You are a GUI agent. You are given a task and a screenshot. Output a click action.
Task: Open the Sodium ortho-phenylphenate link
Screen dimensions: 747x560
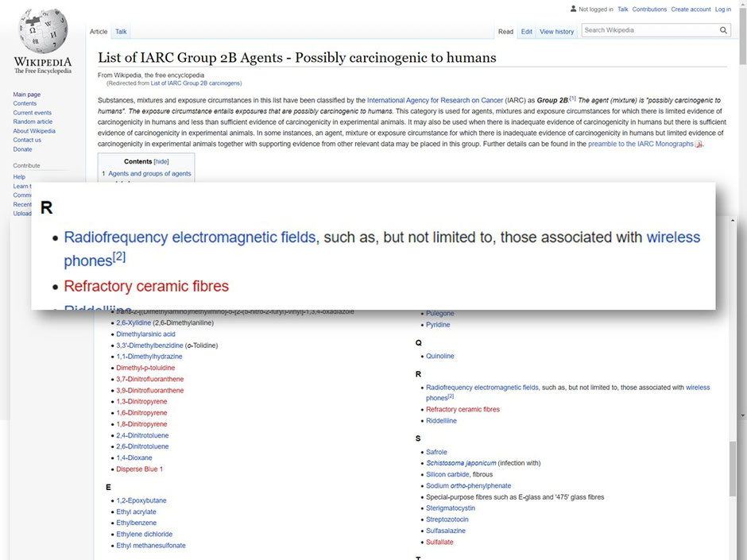(468, 486)
